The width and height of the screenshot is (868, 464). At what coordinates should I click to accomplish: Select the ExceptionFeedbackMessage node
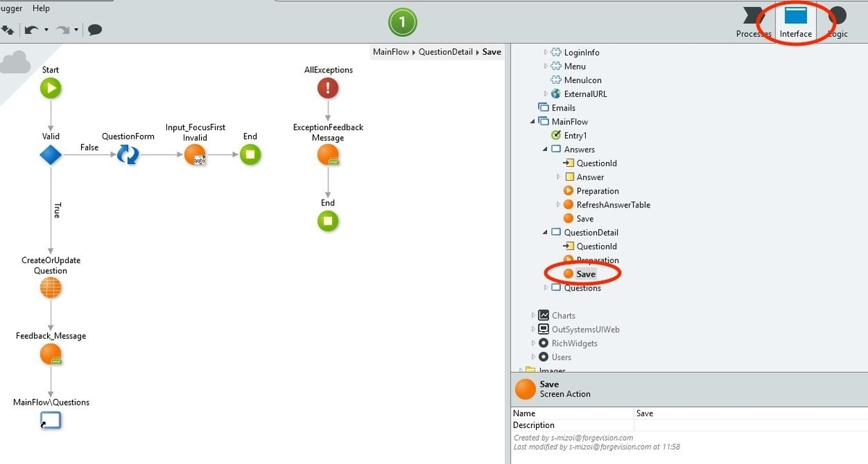pyautogui.click(x=328, y=155)
